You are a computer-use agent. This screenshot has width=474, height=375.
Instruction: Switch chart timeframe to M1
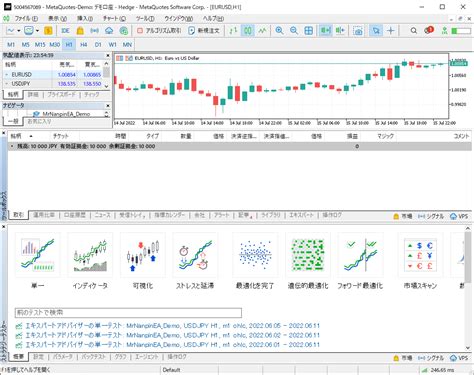point(11,44)
